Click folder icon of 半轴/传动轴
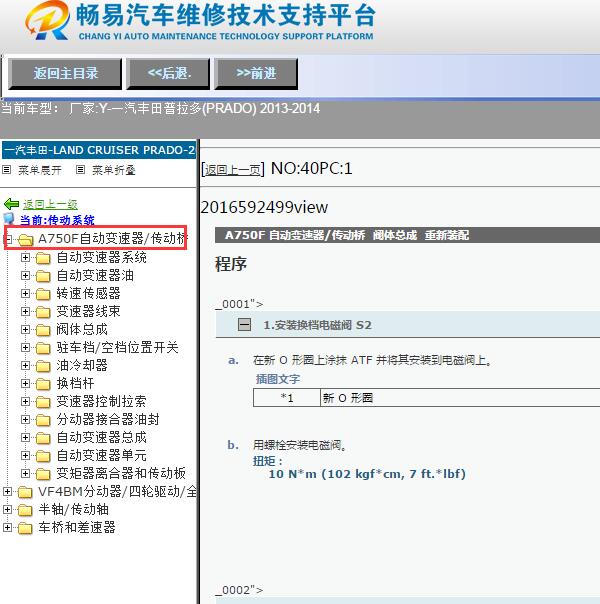The height and width of the screenshot is (604, 600). click(25, 510)
